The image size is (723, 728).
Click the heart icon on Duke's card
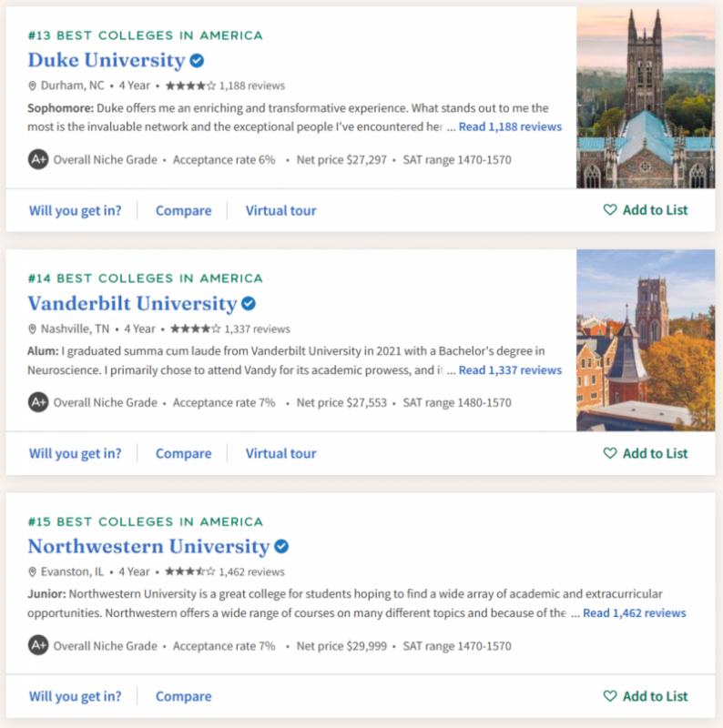(610, 210)
